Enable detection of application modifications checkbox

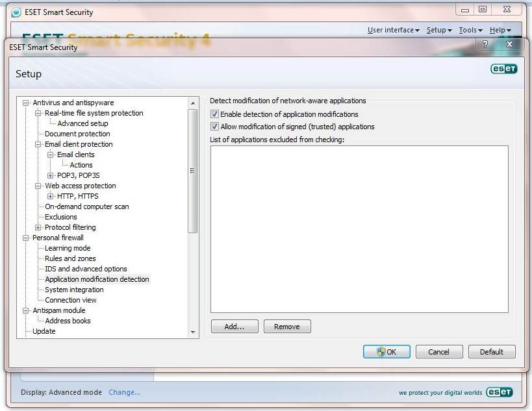(x=214, y=114)
